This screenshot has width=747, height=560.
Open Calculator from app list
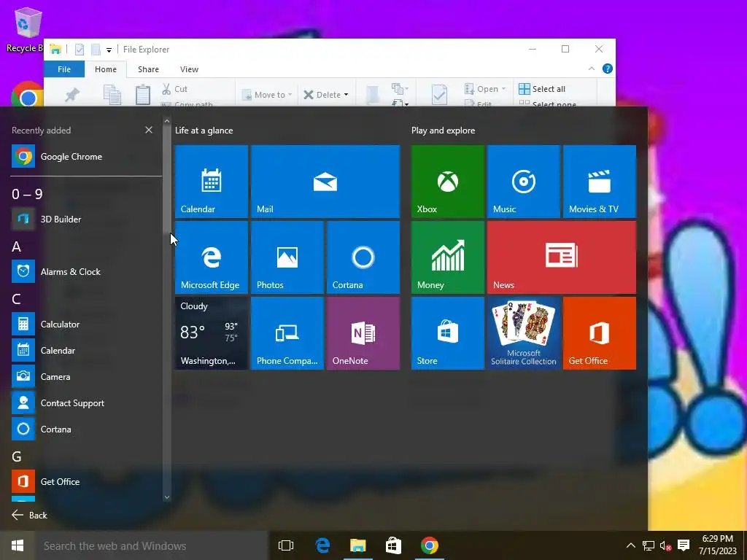coord(86,324)
